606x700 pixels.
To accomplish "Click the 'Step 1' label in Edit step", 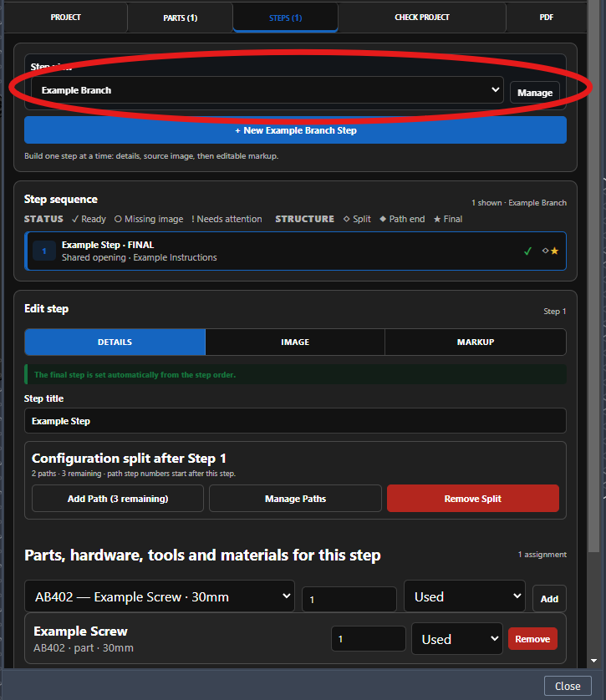I will point(555,312).
